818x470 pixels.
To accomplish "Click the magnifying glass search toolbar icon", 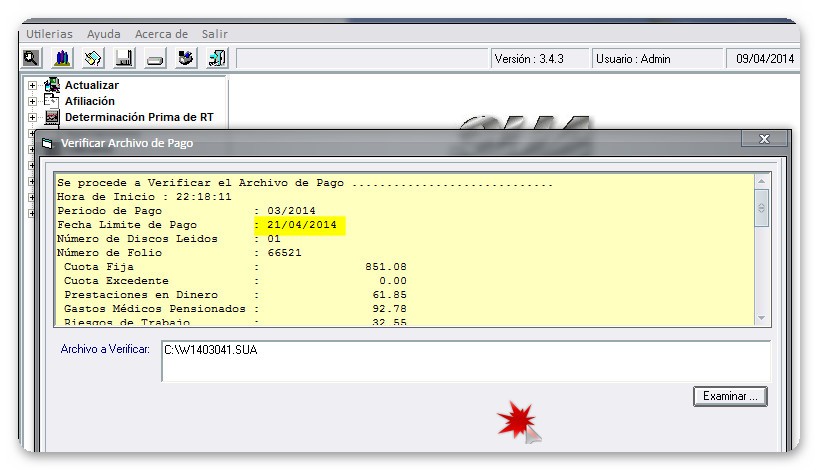I will tap(31, 59).
